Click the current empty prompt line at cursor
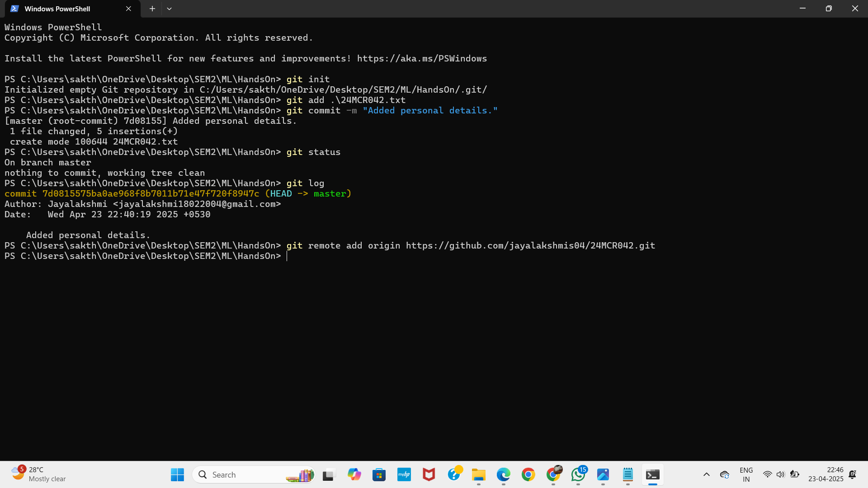 (x=287, y=256)
